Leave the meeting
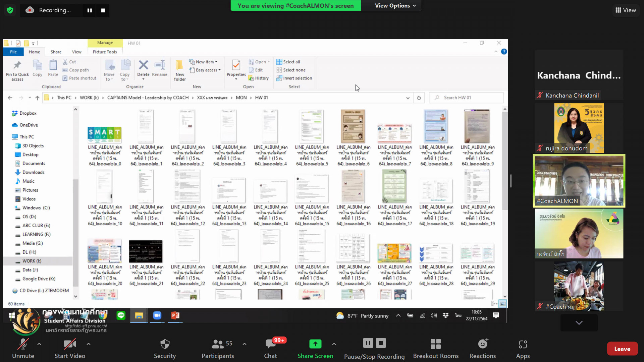The image size is (644, 362). [622, 349]
